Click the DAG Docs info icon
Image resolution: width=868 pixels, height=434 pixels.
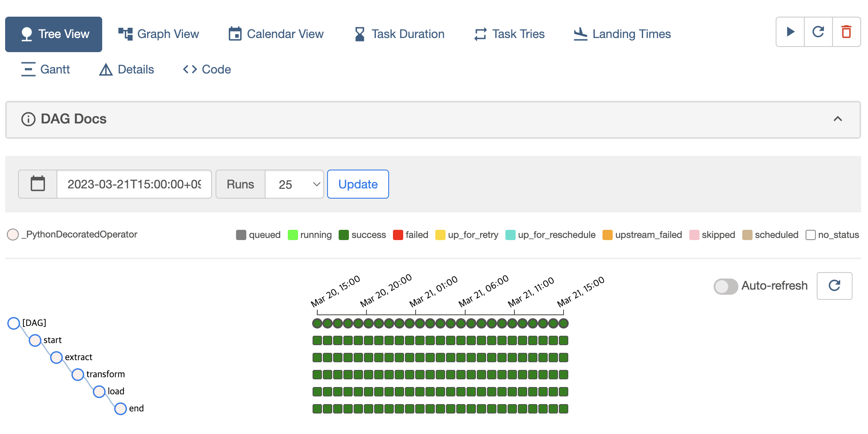click(28, 119)
